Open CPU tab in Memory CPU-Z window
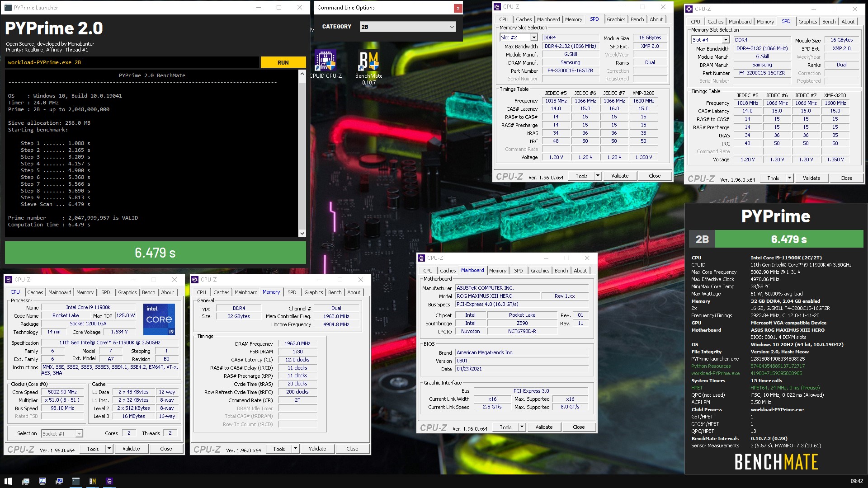Viewport: 868px width, 488px height. (201, 292)
